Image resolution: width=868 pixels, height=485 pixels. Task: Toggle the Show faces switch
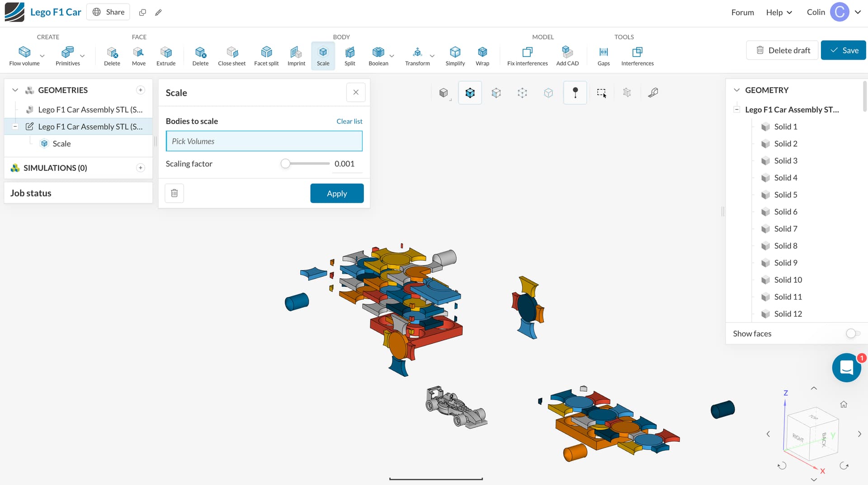point(853,333)
